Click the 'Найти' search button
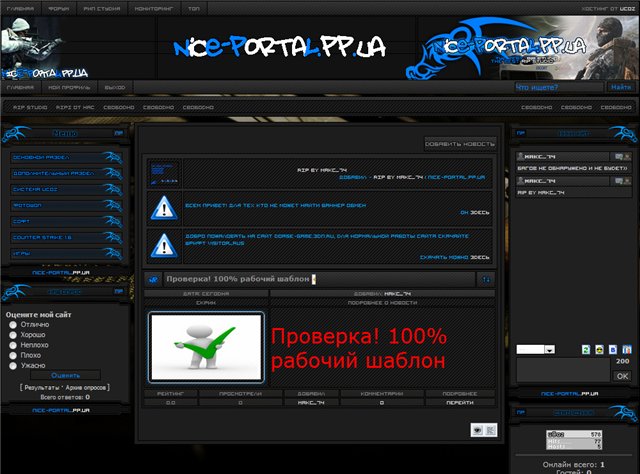Image resolution: width=640 pixels, height=474 pixels. (x=621, y=87)
